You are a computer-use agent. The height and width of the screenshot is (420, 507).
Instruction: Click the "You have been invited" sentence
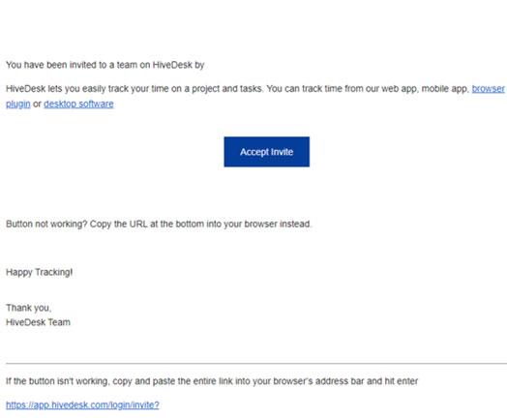tap(105, 65)
